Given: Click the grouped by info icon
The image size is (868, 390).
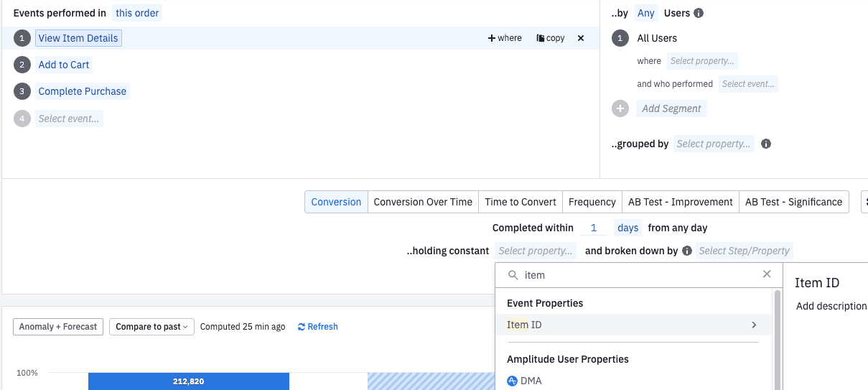Looking at the screenshot, I should coord(766,144).
